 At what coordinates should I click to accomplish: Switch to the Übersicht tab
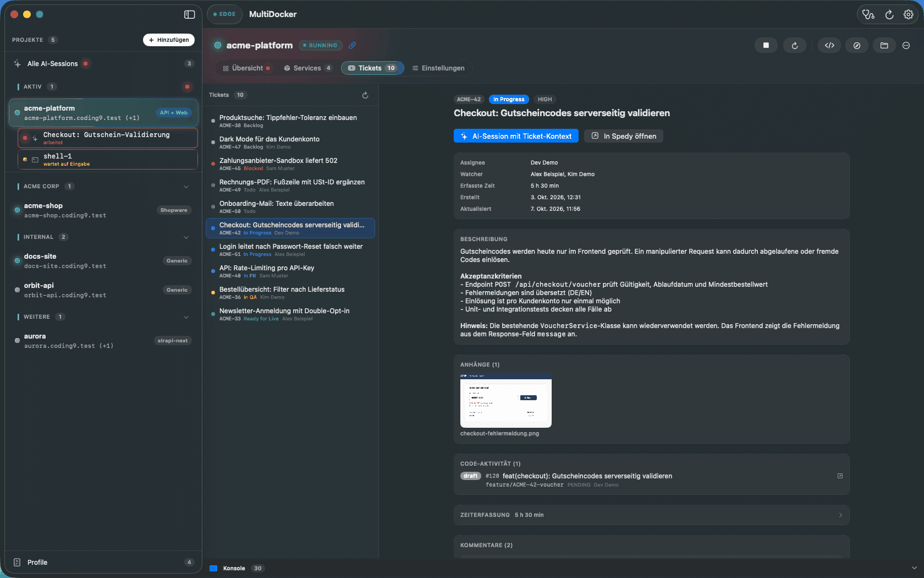pyautogui.click(x=246, y=68)
